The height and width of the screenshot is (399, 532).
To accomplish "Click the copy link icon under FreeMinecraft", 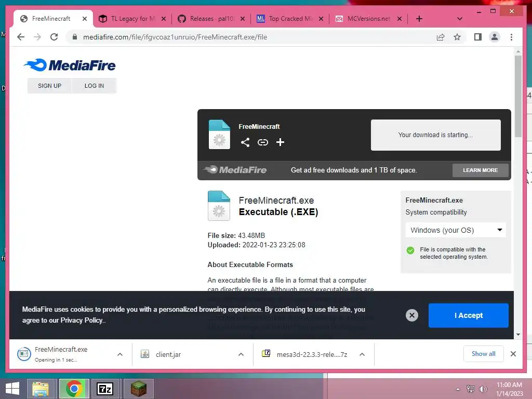I will pyautogui.click(x=262, y=142).
